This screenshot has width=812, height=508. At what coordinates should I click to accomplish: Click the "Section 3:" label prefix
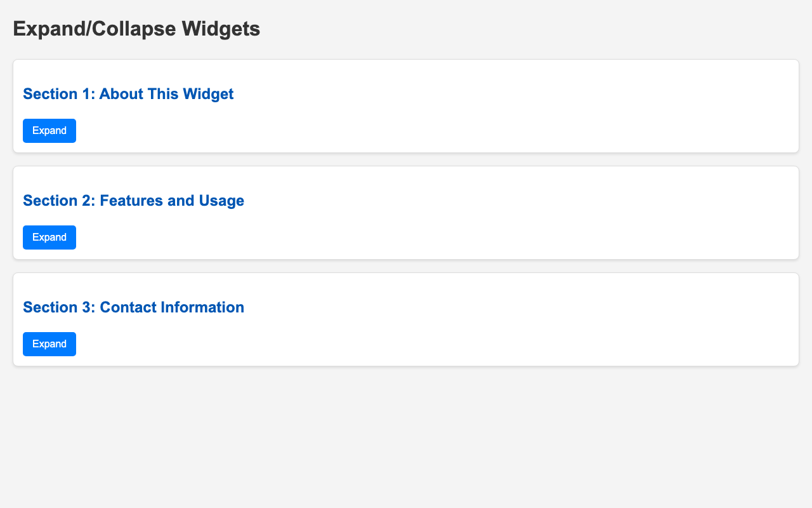(58, 307)
